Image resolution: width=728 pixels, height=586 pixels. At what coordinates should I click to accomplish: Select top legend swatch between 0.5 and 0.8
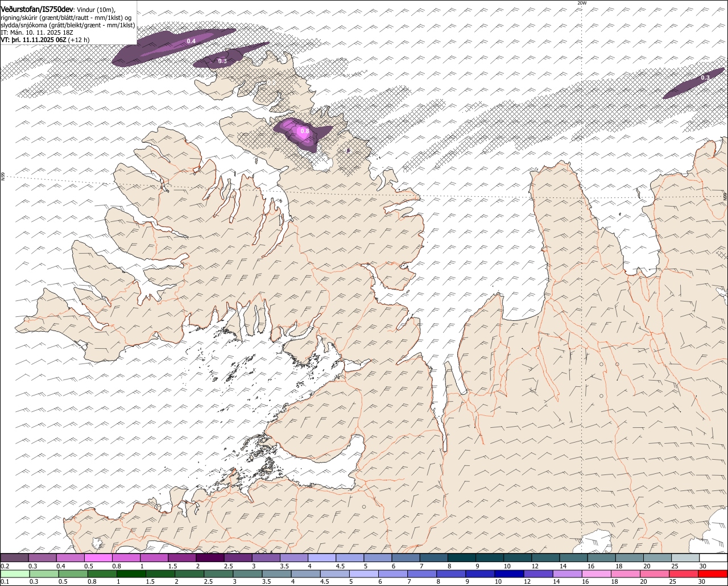click(x=98, y=558)
